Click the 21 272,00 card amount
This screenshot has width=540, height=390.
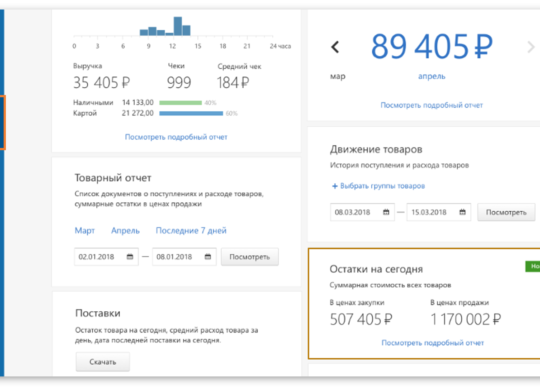pyautogui.click(x=137, y=113)
